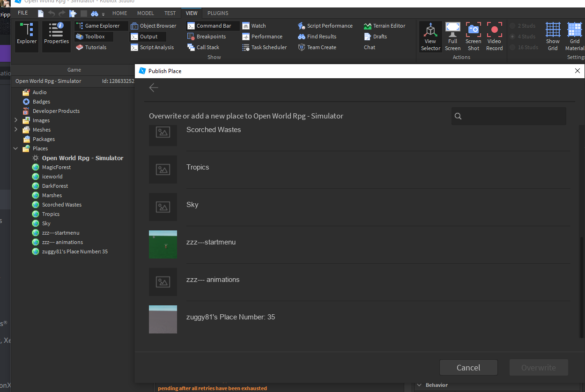
Task: Open the Script Analysis window
Action: click(x=152, y=47)
